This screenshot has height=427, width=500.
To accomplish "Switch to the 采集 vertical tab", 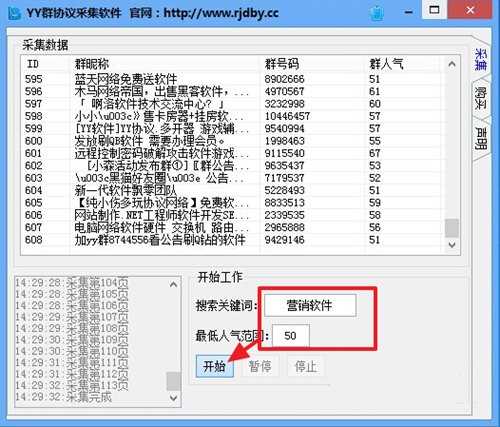I will pyautogui.click(x=481, y=59).
